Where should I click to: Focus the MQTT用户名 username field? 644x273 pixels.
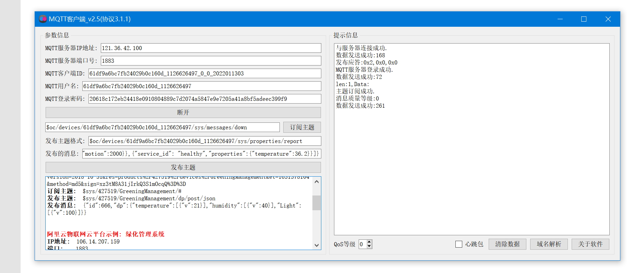click(202, 86)
